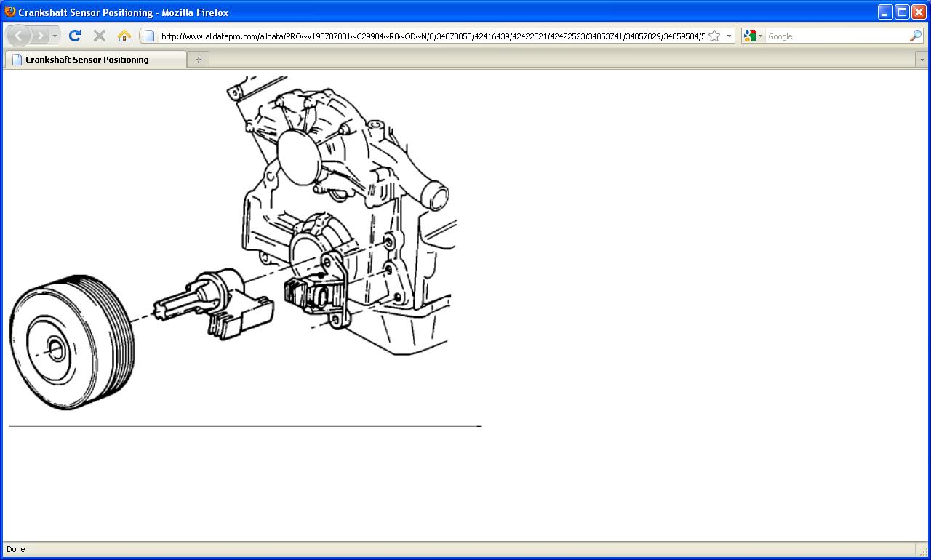The width and height of the screenshot is (931, 560).
Task: Restore down the Firefox window
Action: pos(902,12)
